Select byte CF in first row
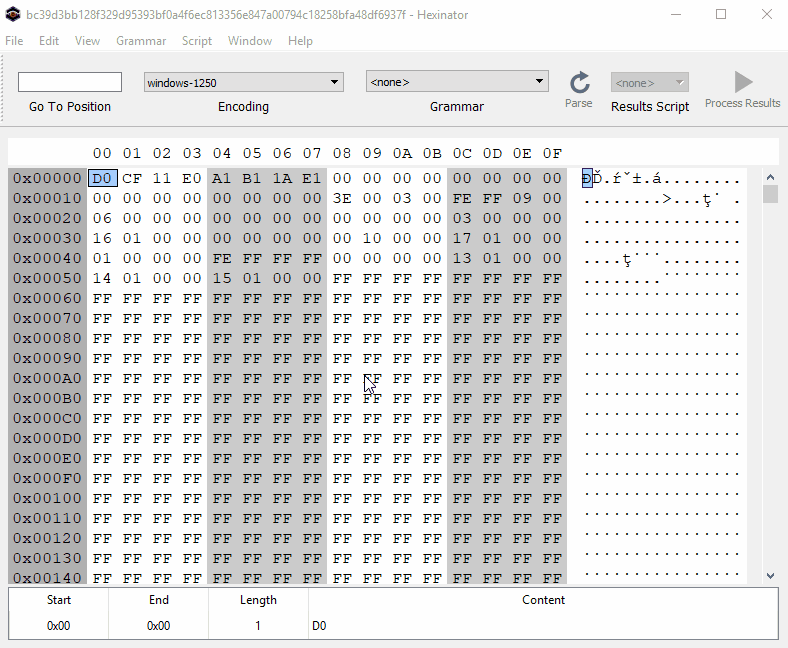 [x=132, y=178]
